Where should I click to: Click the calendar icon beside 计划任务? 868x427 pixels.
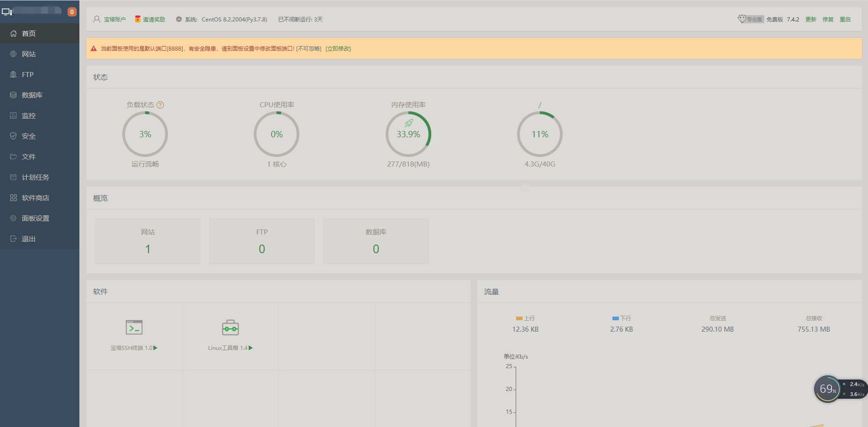coord(13,177)
